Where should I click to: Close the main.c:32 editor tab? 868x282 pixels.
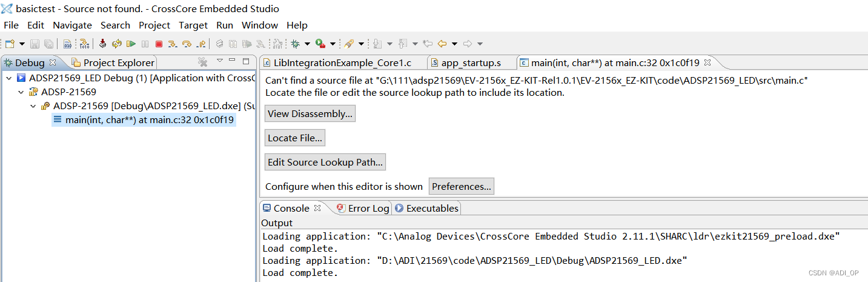pyautogui.click(x=707, y=62)
